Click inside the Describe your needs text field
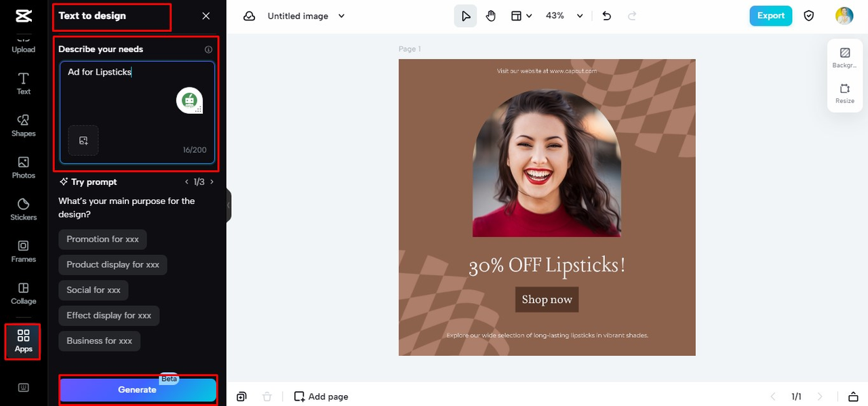 (x=138, y=113)
